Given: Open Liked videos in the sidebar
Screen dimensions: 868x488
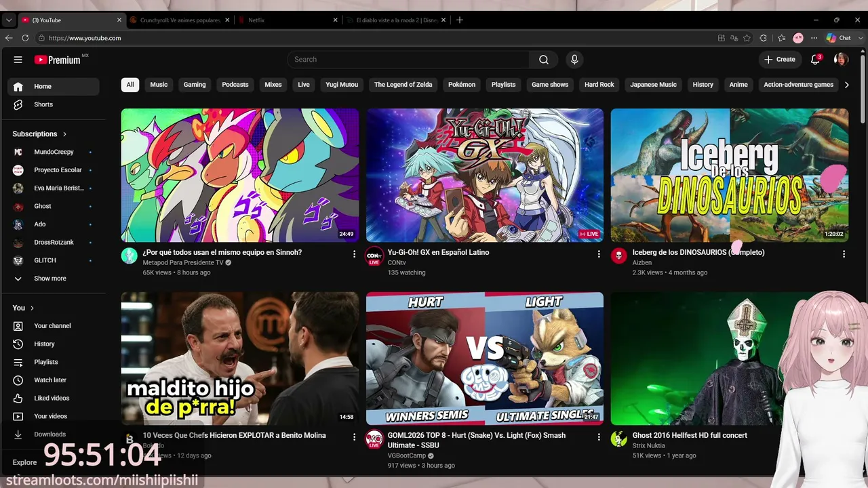Looking at the screenshot, I should point(53,399).
